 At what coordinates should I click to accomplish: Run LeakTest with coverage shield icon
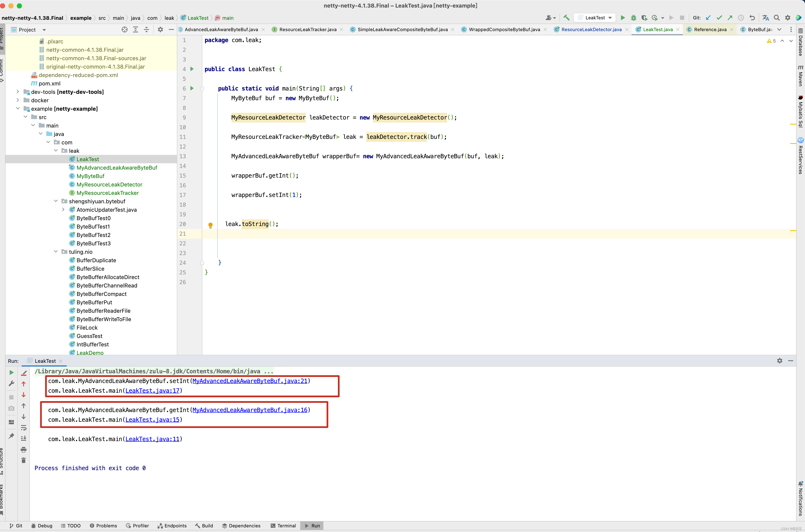click(644, 18)
